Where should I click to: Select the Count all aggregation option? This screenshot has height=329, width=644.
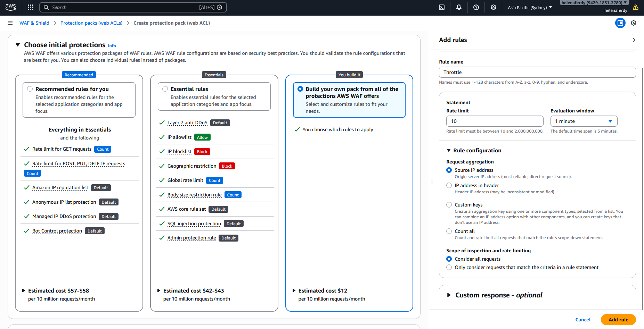[449, 231]
